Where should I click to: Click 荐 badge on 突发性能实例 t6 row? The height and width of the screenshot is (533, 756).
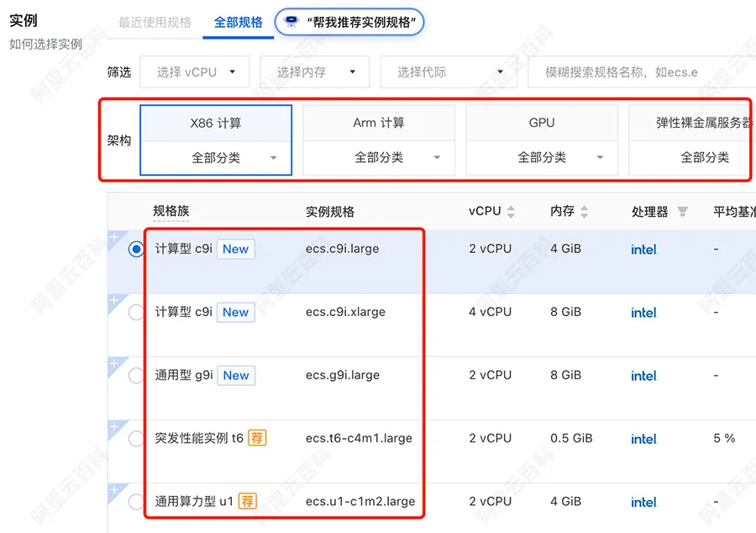coord(257,438)
